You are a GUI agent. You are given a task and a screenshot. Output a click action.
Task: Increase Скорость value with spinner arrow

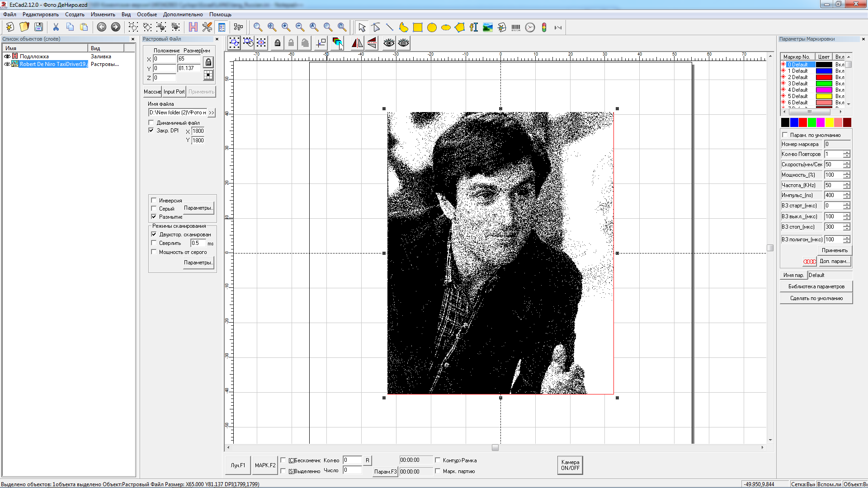(x=846, y=163)
